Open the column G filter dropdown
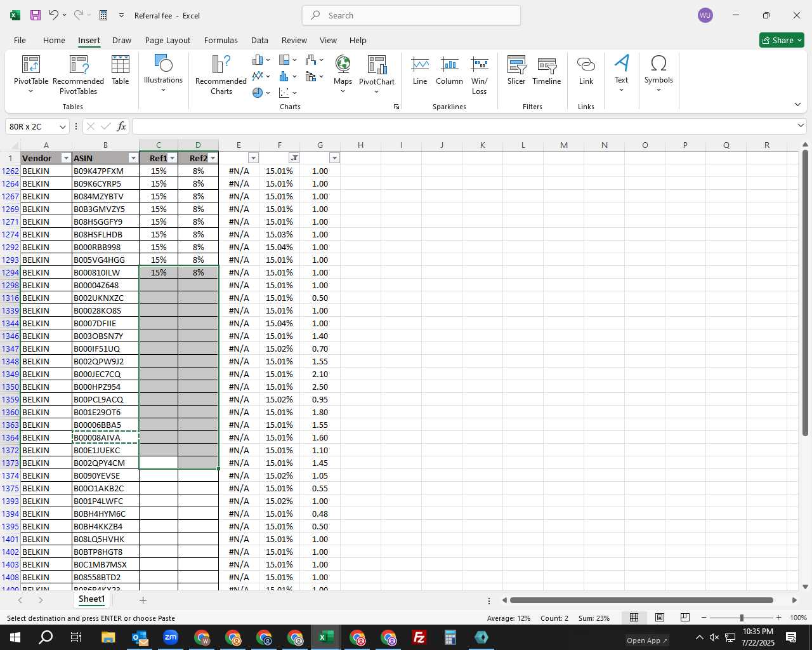 coord(335,158)
